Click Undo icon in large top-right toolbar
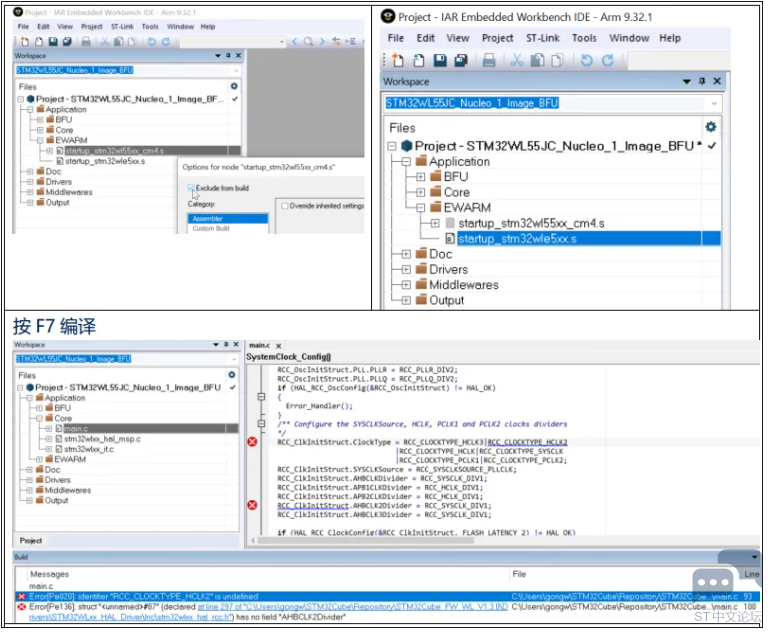 pos(587,60)
